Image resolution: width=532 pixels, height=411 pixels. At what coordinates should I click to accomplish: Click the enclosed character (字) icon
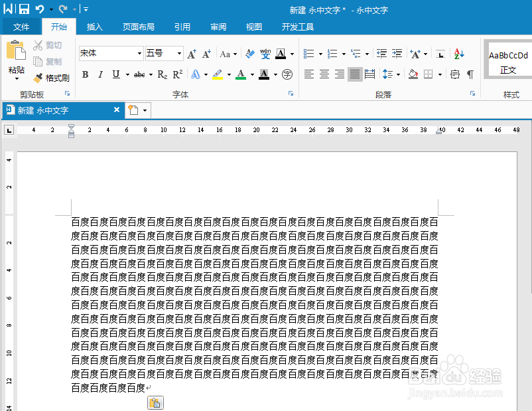coord(287,74)
